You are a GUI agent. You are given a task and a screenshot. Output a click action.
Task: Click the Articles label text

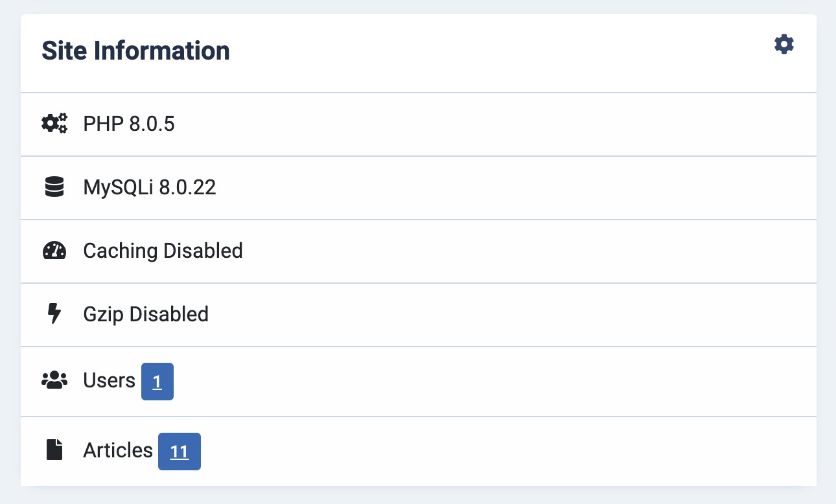point(118,450)
